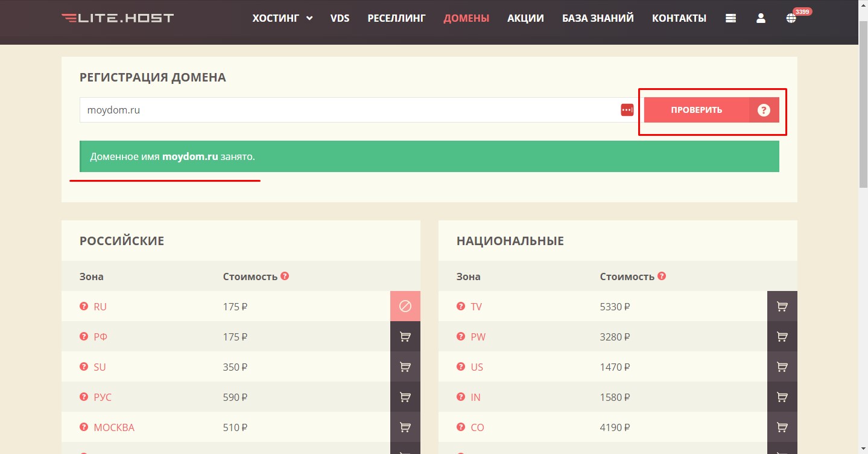Screen dimensions: 868x454
Task: Add SU zone to cart
Action: 405,366
